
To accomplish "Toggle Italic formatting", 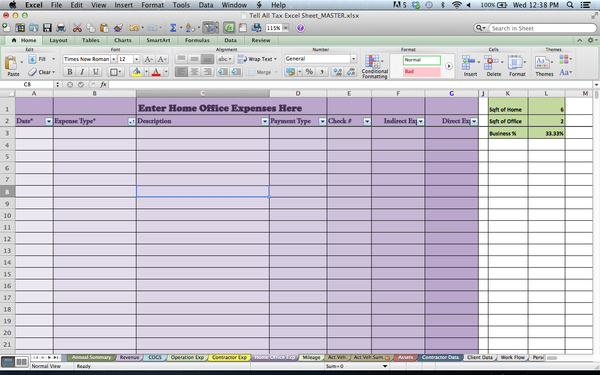I will [x=82, y=72].
